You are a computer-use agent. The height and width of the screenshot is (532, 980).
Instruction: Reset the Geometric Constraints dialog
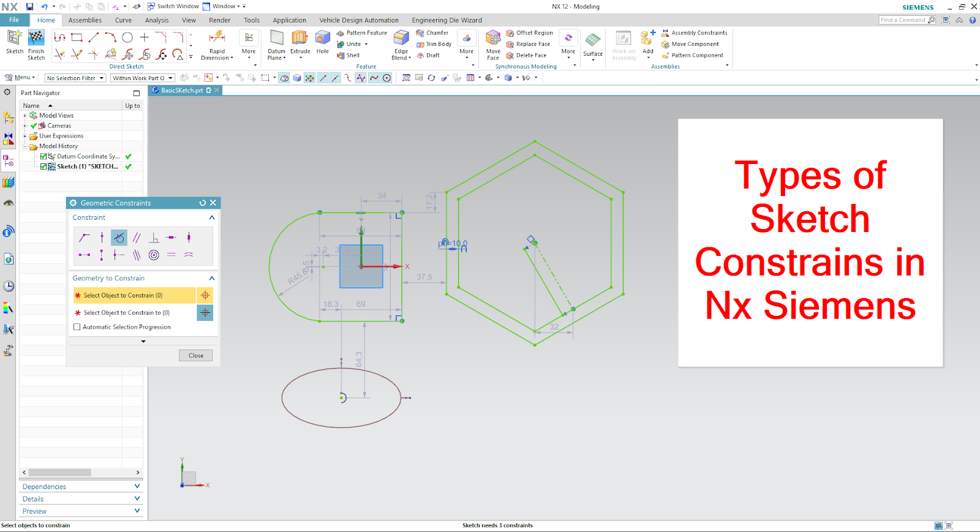203,203
